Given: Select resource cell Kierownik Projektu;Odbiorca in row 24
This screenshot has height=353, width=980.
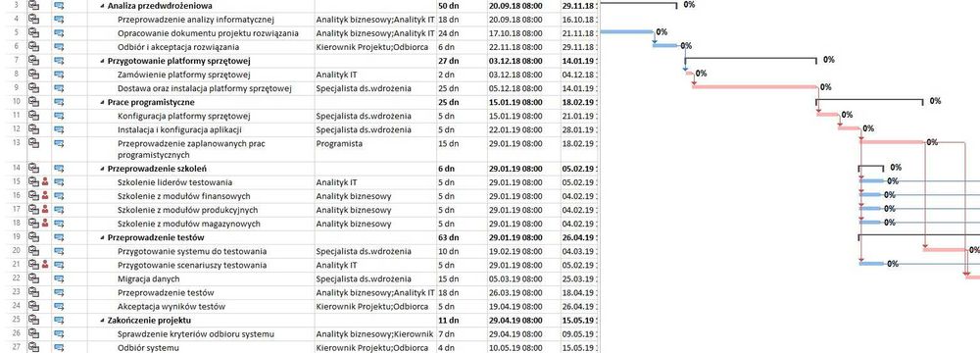Looking at the screenshot, I should click(375, 306).
